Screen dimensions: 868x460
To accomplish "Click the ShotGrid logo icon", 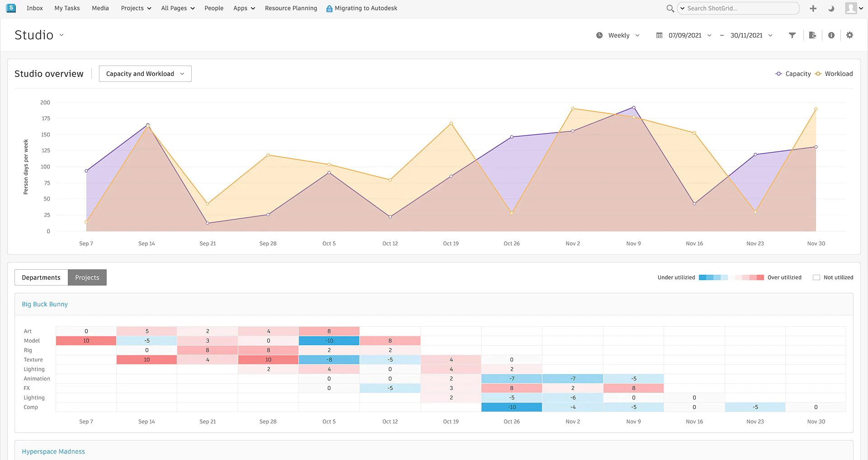I will pyautogui.click(x=11, y=8).
